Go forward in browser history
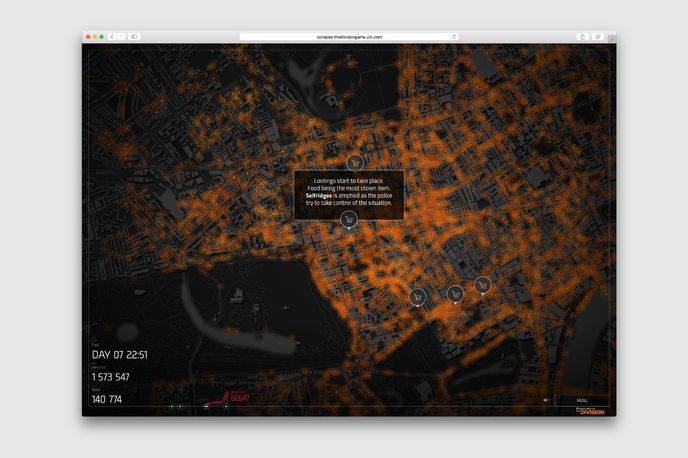Viewport: 688px width, 458px height. coord(121,37)
